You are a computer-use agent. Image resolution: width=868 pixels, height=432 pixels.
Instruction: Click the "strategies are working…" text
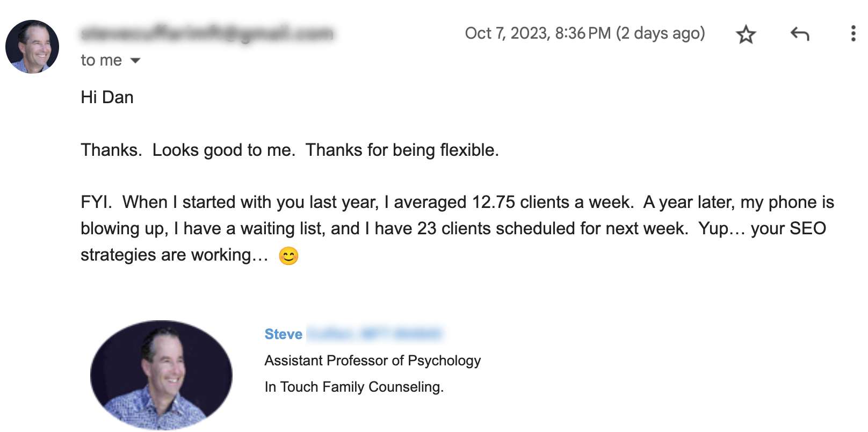[x=174, y=255]
